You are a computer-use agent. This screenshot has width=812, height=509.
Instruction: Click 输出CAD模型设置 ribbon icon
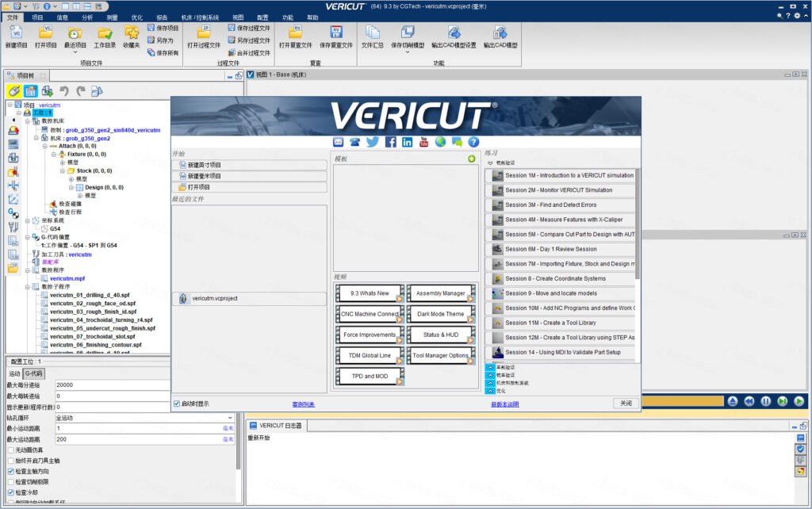(454, 33)
